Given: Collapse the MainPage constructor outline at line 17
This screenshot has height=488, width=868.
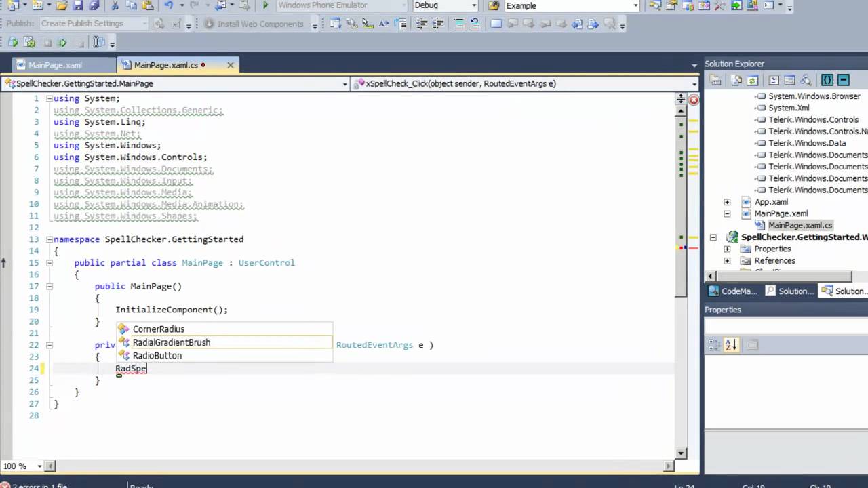Looking at the screenshot, I should pos(49,287).
